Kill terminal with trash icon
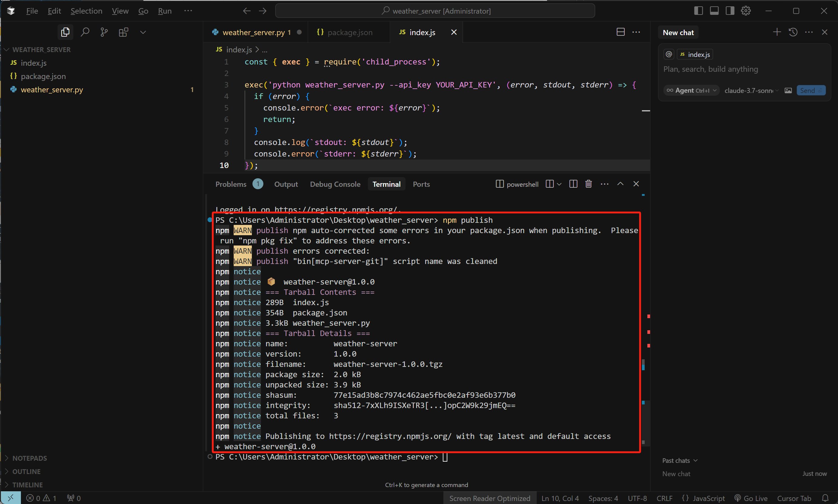The image size is (838, 504). tap(589, 184)
